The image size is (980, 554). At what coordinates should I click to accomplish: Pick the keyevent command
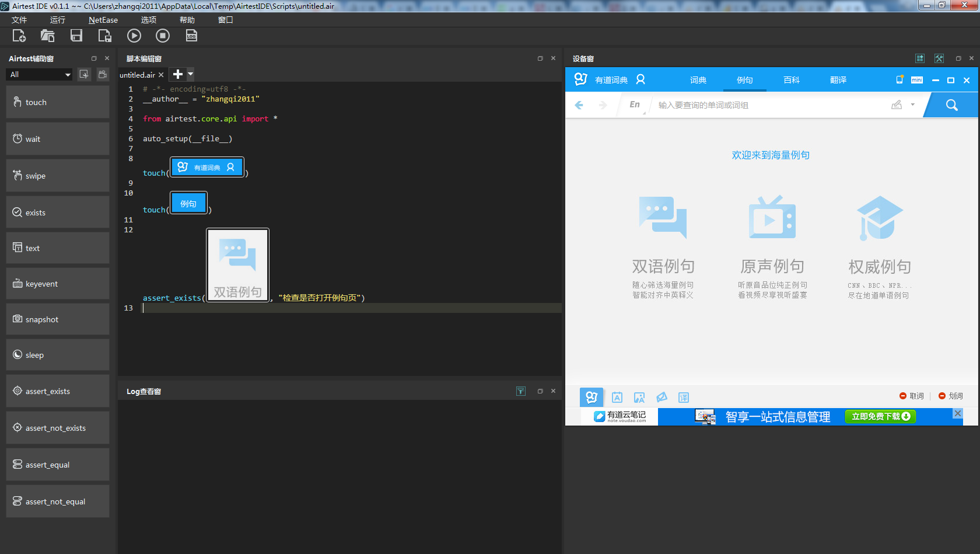click(x=58, y=284)
